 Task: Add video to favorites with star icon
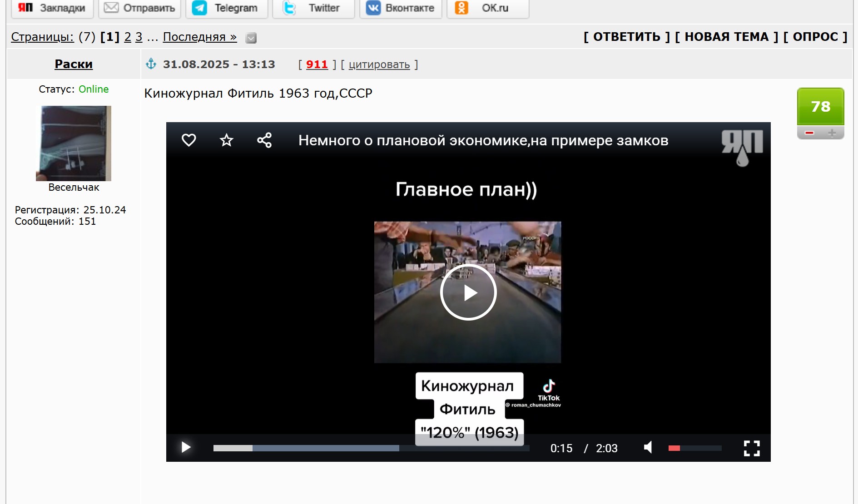tap(226, 140)
